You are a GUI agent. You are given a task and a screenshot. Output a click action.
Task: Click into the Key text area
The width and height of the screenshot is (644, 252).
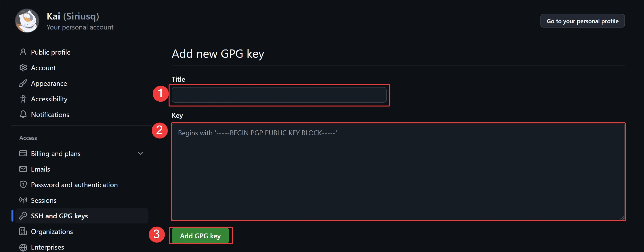click(398, 172)
